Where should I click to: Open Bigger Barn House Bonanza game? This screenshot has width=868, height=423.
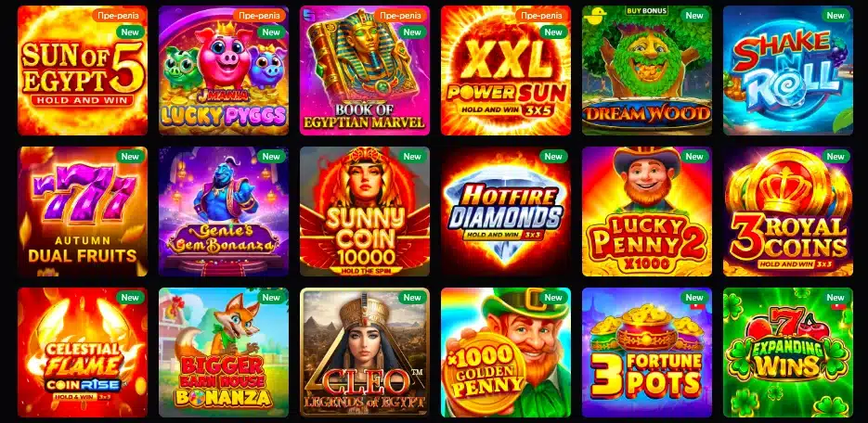tap(224, 352)
